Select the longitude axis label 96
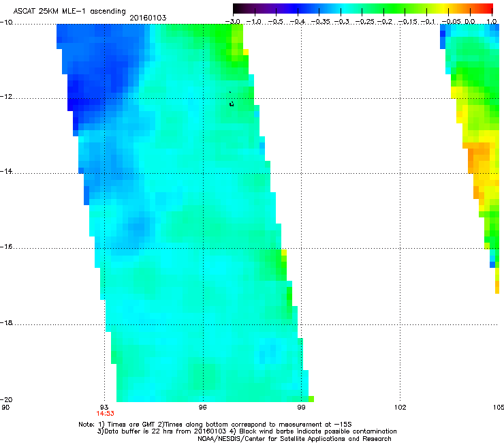Viewport: 504px width, 443px height. (x=202, y=408)
